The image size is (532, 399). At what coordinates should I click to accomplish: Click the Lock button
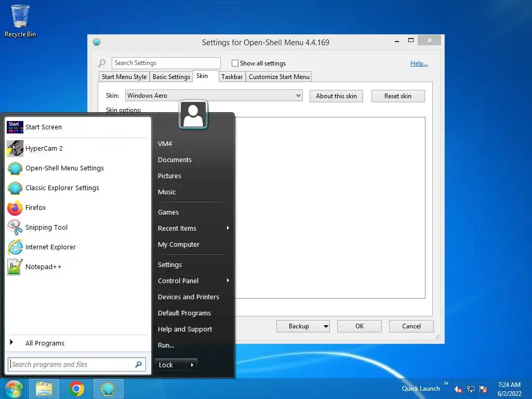tap(170, 365)
